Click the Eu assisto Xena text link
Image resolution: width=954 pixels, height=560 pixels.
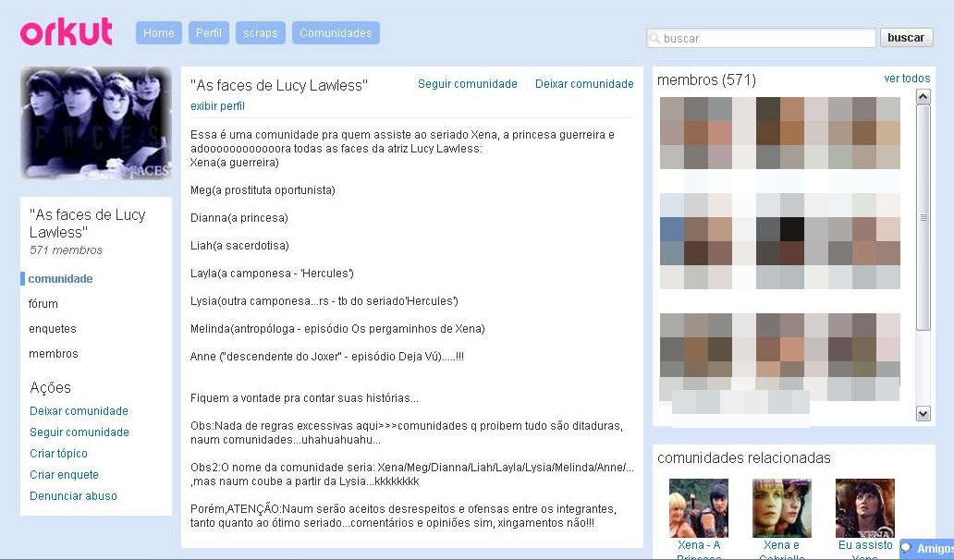[865, 550]
